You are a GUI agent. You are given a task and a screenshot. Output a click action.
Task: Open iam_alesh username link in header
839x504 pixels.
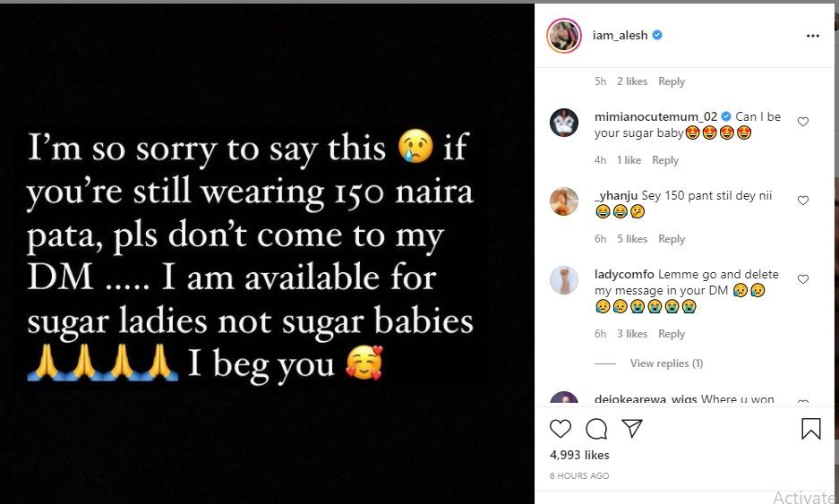coord(621,36)
